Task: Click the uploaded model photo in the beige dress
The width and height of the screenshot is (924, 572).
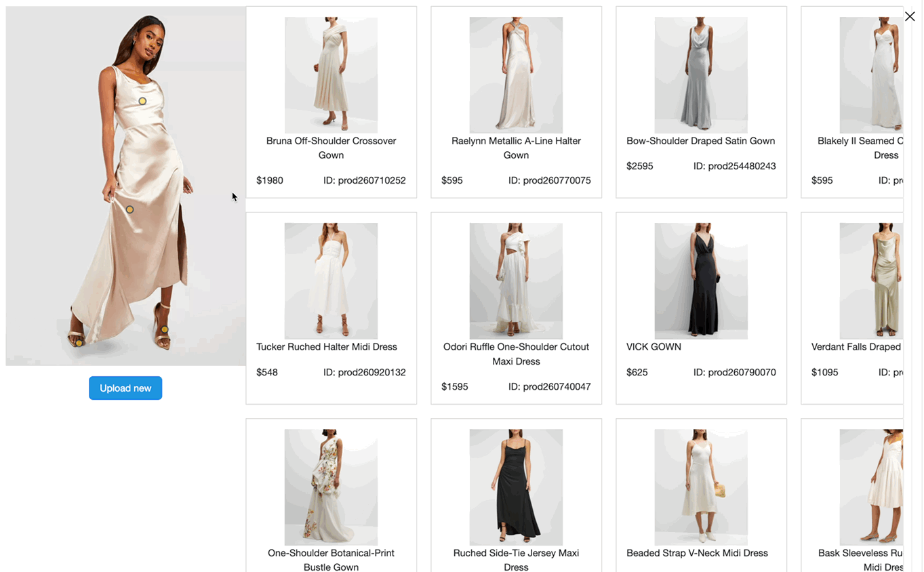Action: click(x=126, y=186)
